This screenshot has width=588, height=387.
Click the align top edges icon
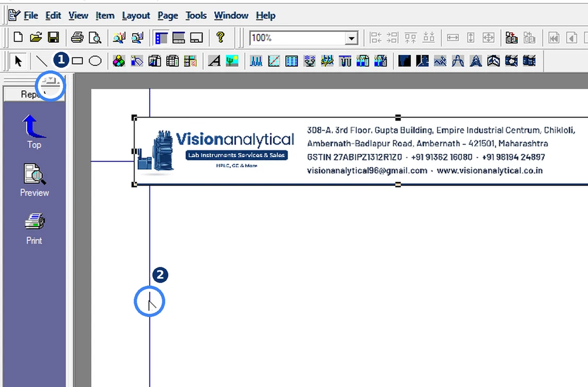coord(411,38)
